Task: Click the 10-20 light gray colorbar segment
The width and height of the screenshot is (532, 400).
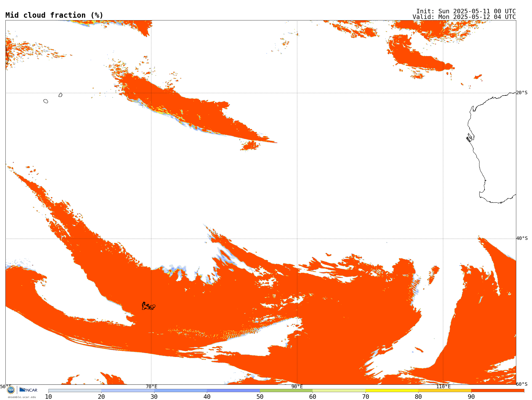Action: [75, 391]
